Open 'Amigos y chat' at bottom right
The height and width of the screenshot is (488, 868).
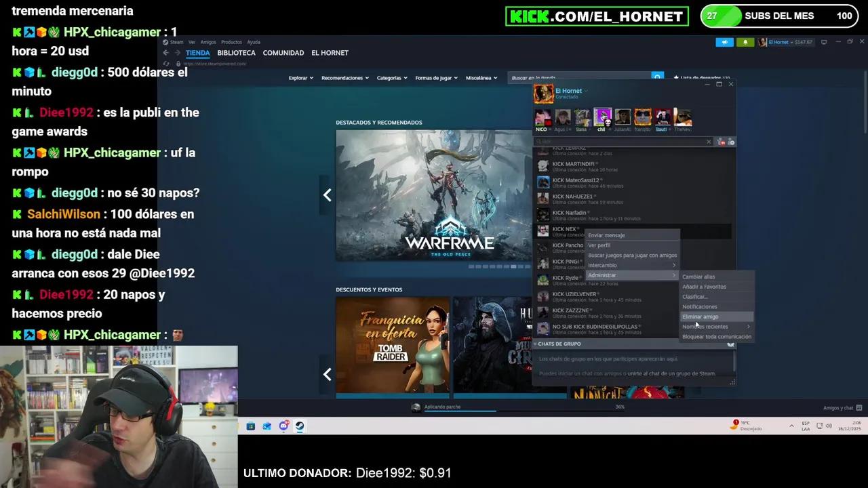click(x=842, y=408)
